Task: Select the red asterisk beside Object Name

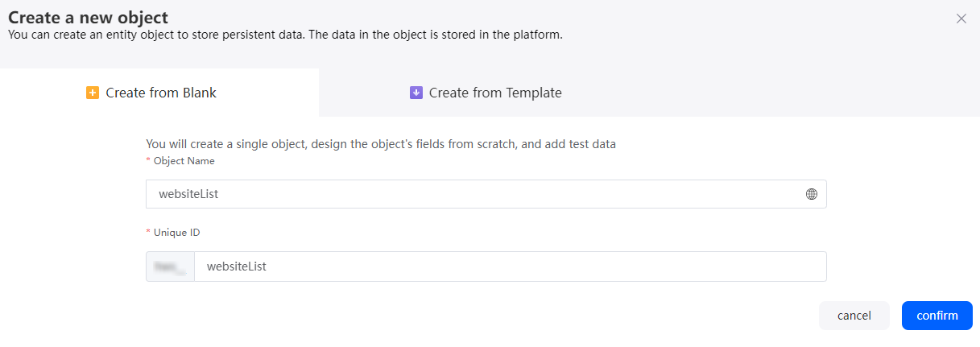Action: coord(148,161)
